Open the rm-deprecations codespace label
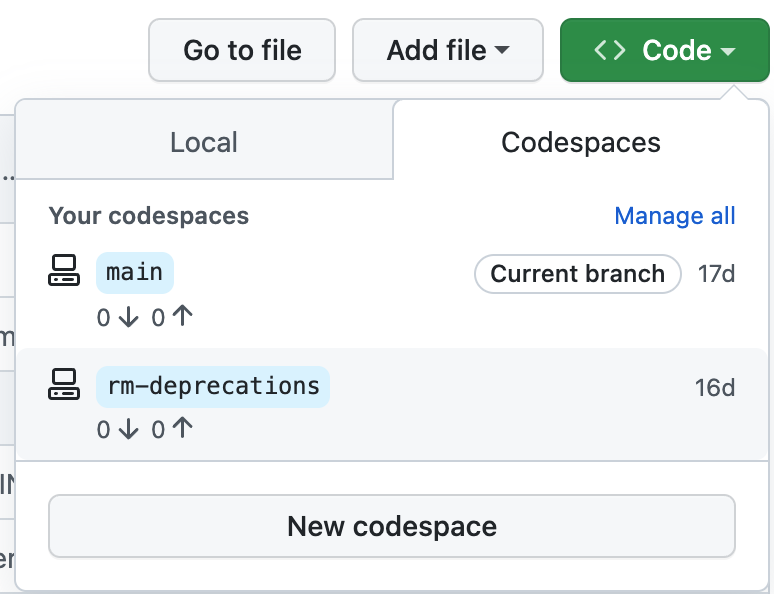The height and width of the screenshot is (594, 774). pos(213,387)
